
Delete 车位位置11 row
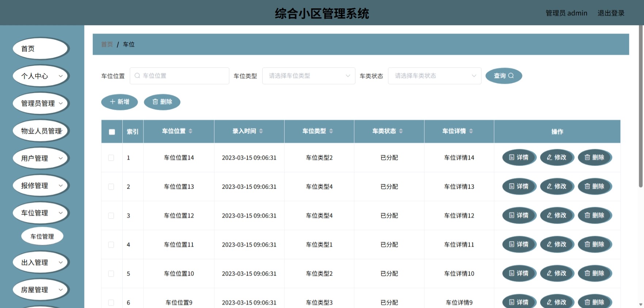595,244
